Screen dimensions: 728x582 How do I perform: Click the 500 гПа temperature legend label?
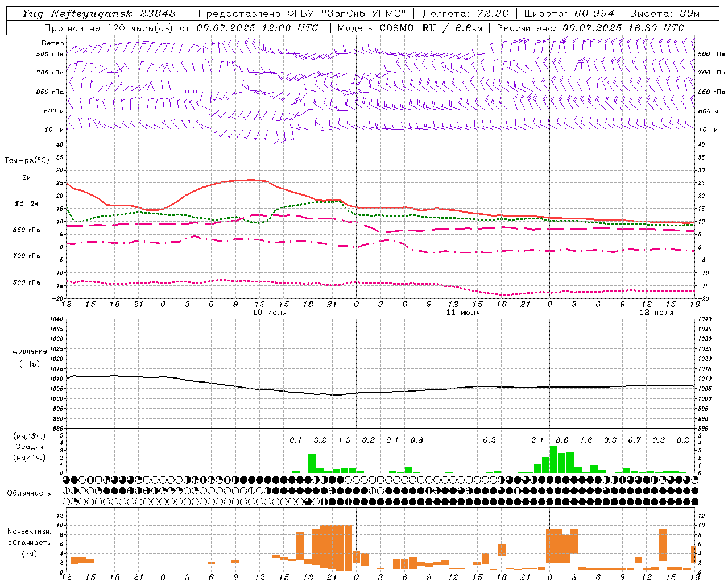[x=27, y=282]
